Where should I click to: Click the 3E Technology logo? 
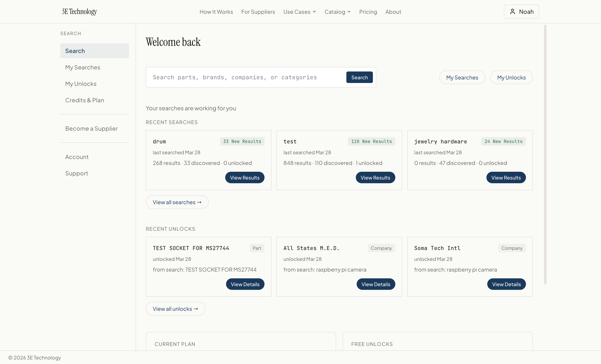point(79,12)
